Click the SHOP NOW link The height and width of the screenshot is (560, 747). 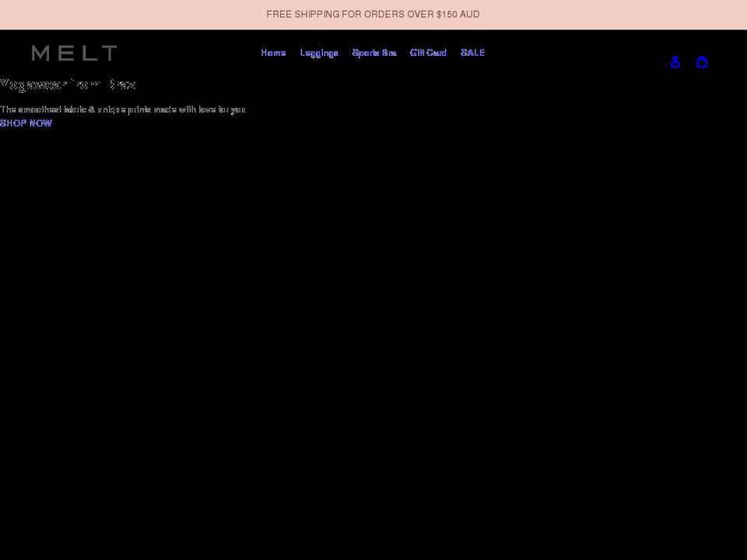[26, 124]
